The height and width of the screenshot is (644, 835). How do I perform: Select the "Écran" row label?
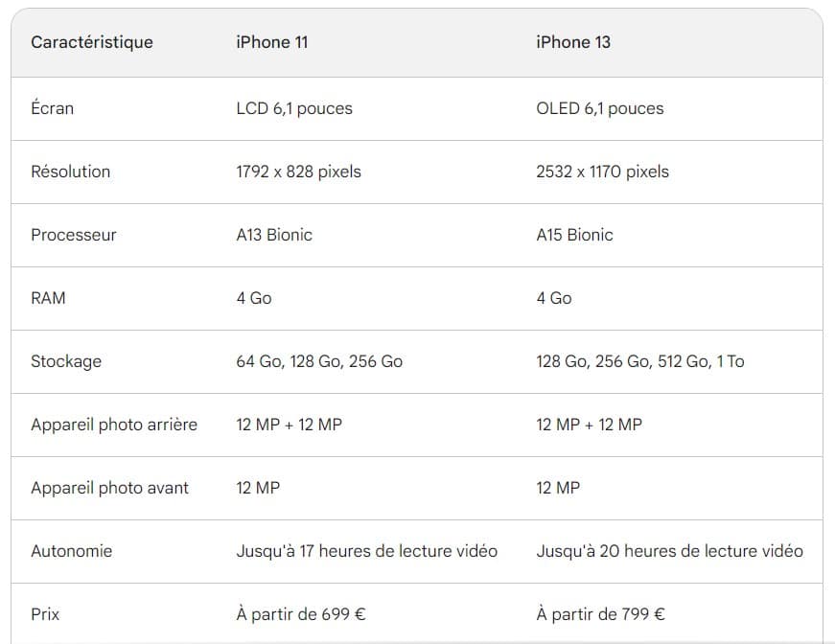(53, 108)
